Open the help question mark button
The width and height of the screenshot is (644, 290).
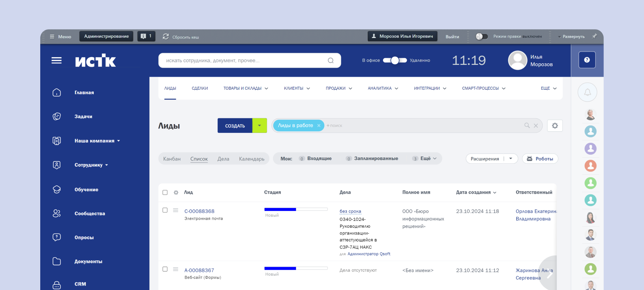point(587,60)
